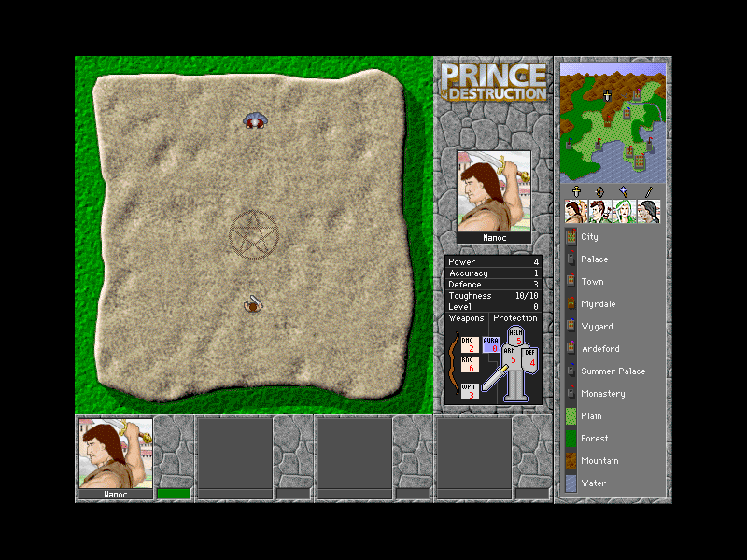Image resolution: width=747 pixels, height=560 pixels.
Task: Click the Toughness 10/10 row
Action: tap(494, 296)
